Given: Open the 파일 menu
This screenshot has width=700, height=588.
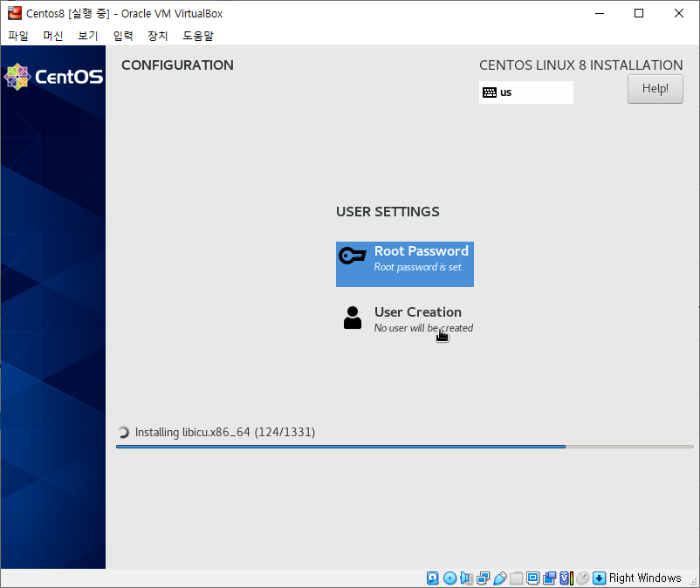Looking at the screenshot, I should [x=18, y=36].
